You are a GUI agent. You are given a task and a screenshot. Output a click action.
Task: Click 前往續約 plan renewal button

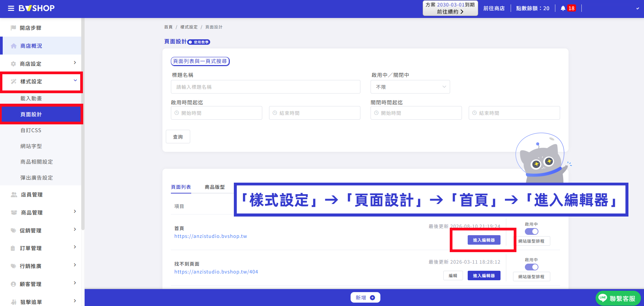pos(450,12)
